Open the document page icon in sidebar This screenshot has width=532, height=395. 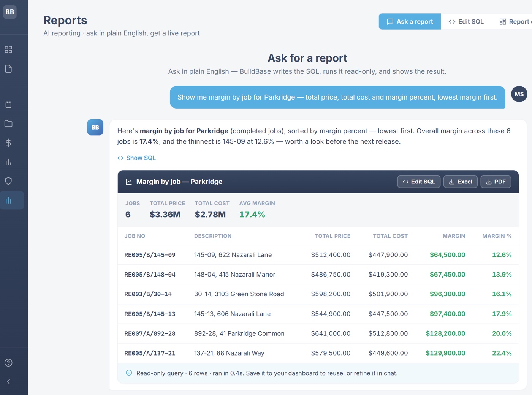coord(8,69)
